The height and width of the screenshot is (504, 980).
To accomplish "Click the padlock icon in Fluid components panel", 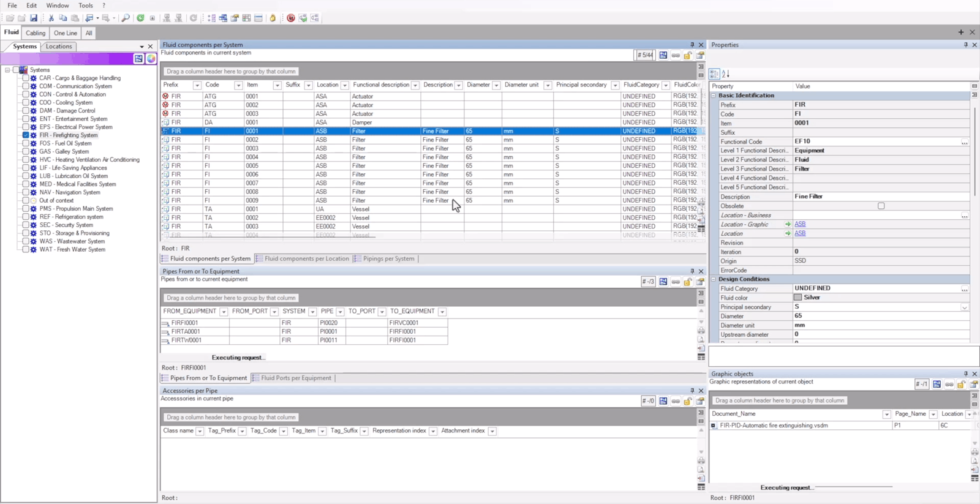I will tap(688, 56).
